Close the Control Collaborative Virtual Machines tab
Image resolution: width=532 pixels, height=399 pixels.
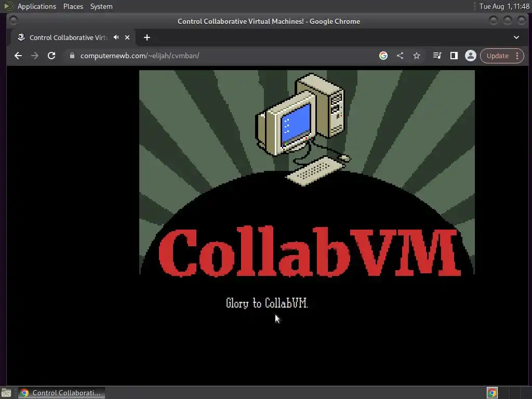coord(127,37)
